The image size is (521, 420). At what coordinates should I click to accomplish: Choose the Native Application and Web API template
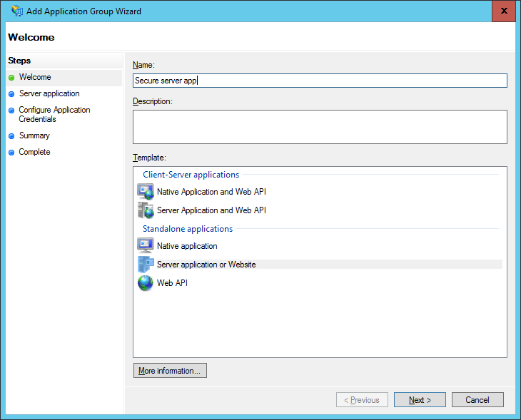pos(211,192)
